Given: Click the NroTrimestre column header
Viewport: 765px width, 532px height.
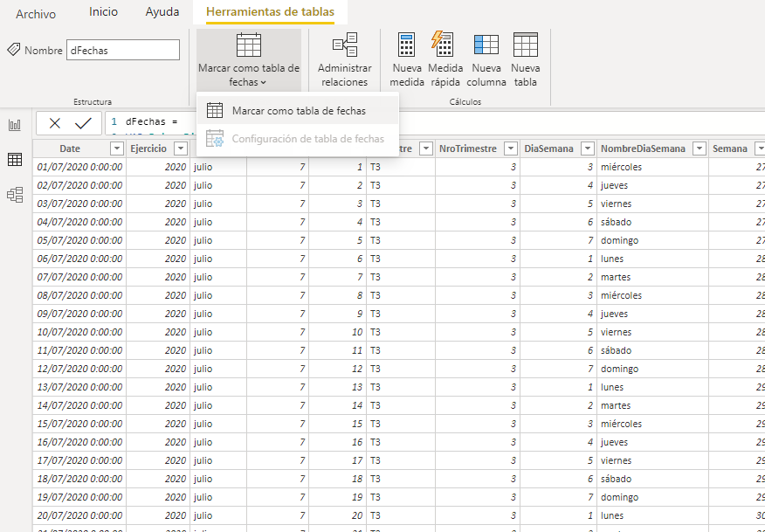Looking at the screenshot, I should click(x=468, y=149).
